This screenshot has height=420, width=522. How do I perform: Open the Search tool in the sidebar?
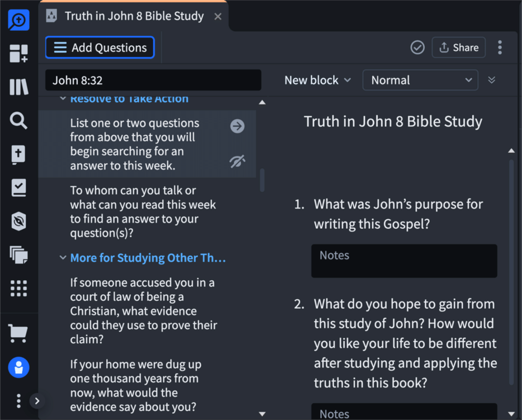point(18,121)
